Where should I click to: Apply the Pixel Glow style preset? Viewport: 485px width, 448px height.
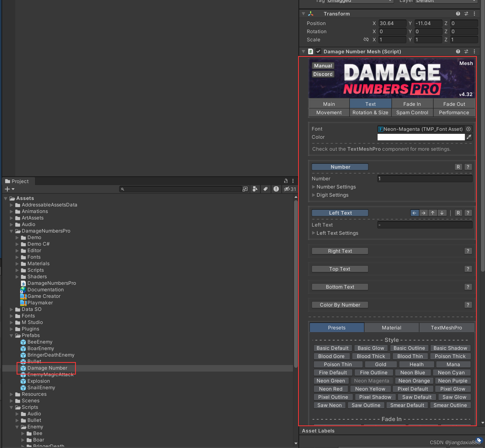coord(453,389)
